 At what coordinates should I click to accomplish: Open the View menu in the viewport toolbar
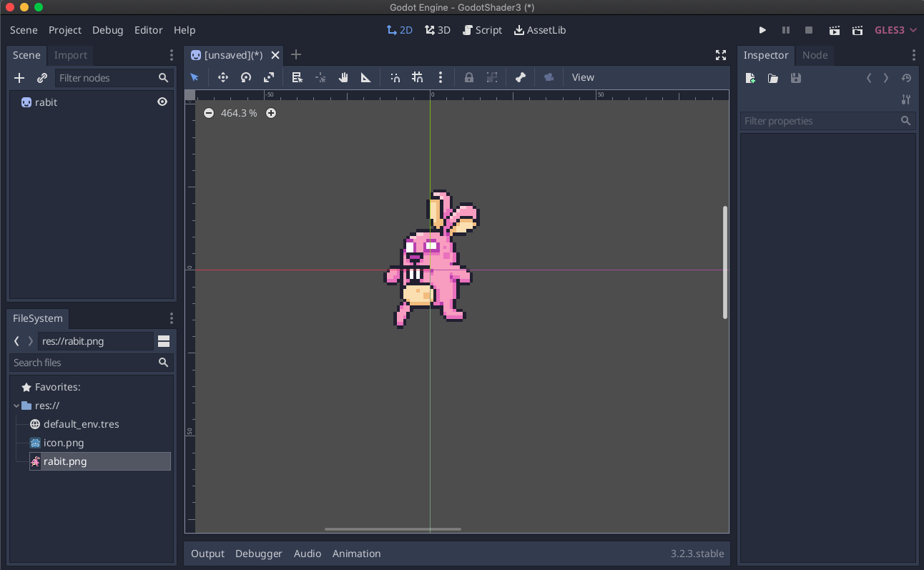click(583, 77)
